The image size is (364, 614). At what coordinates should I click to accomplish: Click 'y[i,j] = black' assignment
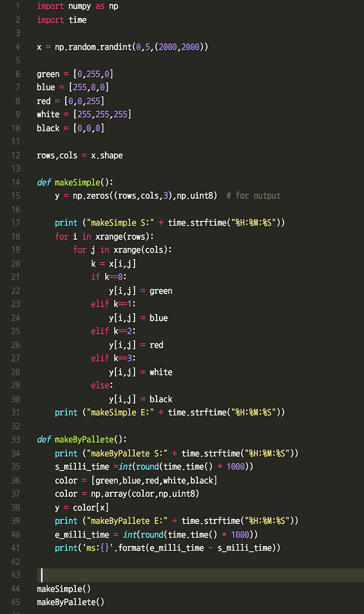pyautogui.click(x=141, y=399)
